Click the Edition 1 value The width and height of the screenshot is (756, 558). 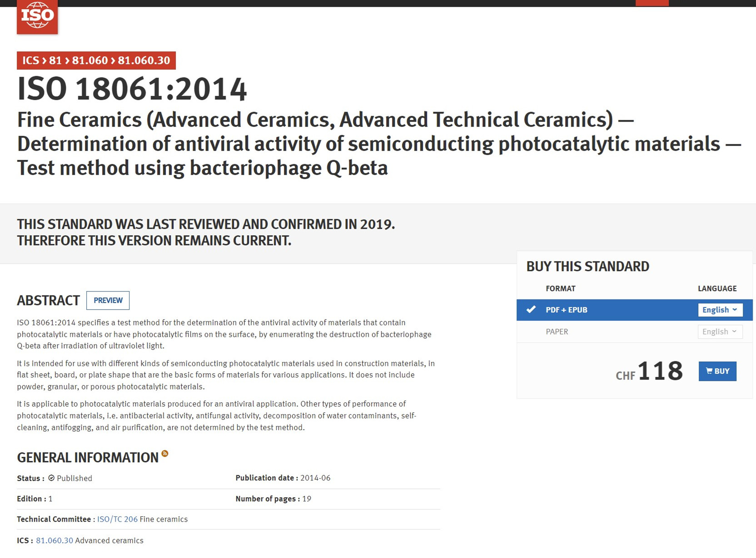(50, 499)
